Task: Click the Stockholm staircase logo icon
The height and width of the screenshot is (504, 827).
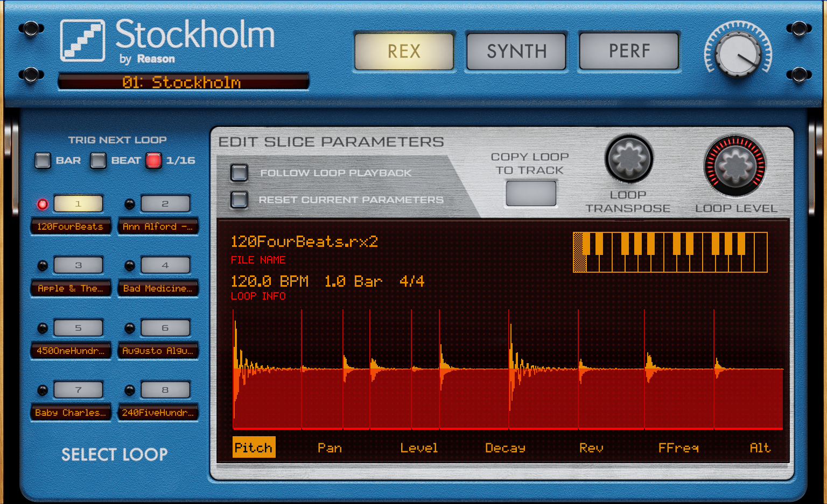Action: point(82,40)
